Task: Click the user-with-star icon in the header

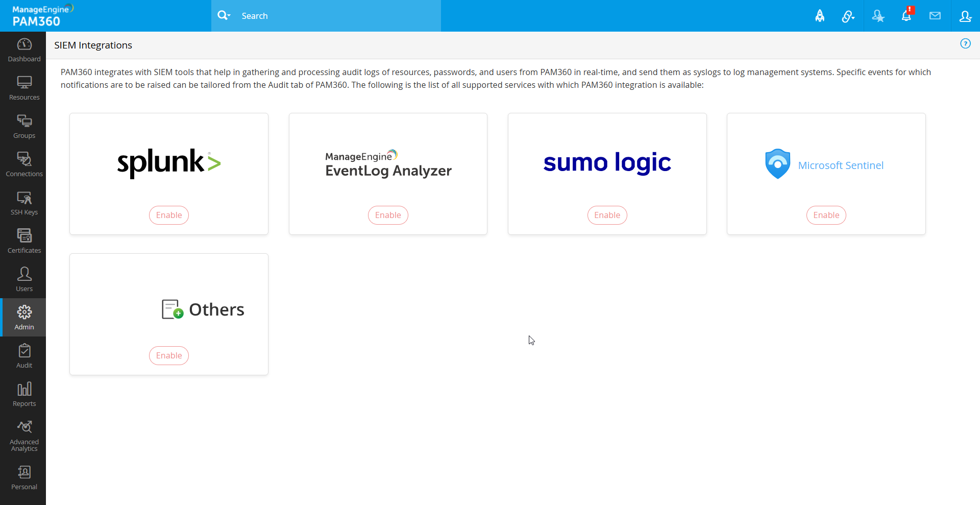Action: [x=878, y=16]
